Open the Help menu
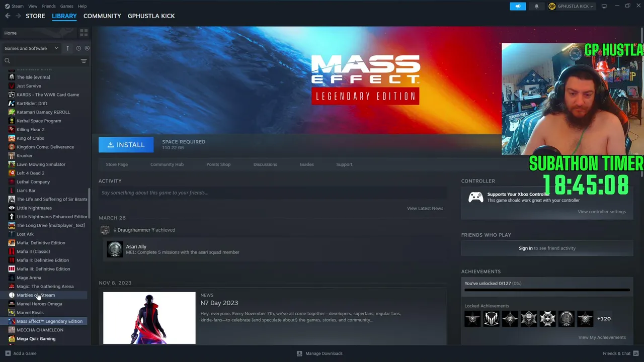644x362 pixels. coord(83,6)
